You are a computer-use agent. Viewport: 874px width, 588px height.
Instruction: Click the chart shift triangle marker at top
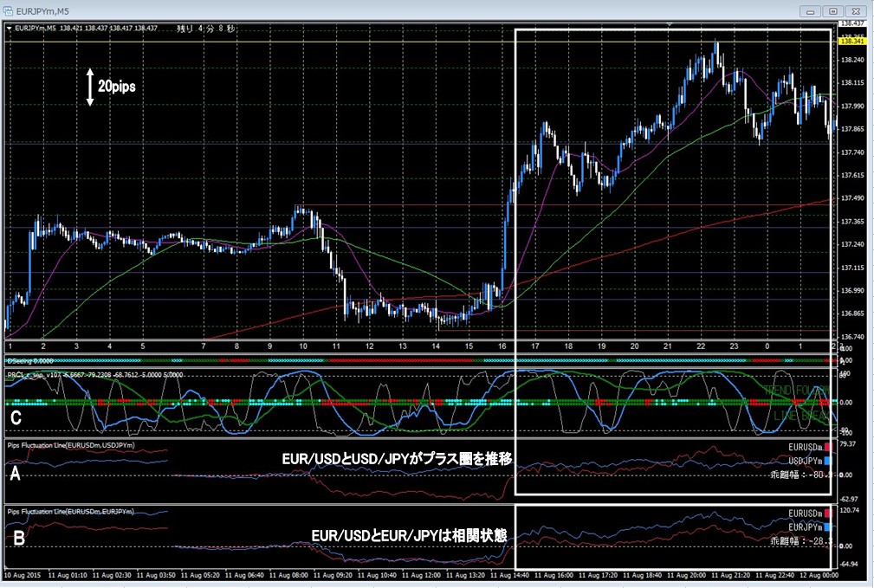[x=669, y=24]
